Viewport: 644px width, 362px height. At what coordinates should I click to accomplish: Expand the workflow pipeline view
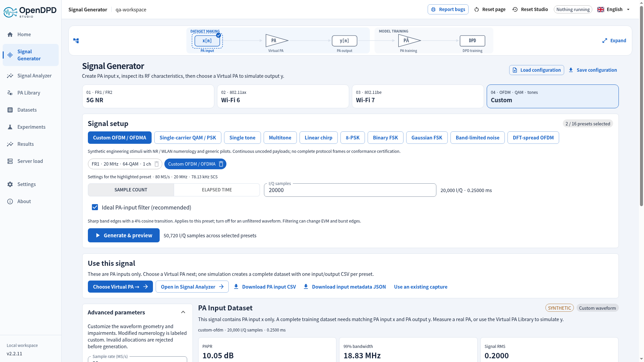614,41
